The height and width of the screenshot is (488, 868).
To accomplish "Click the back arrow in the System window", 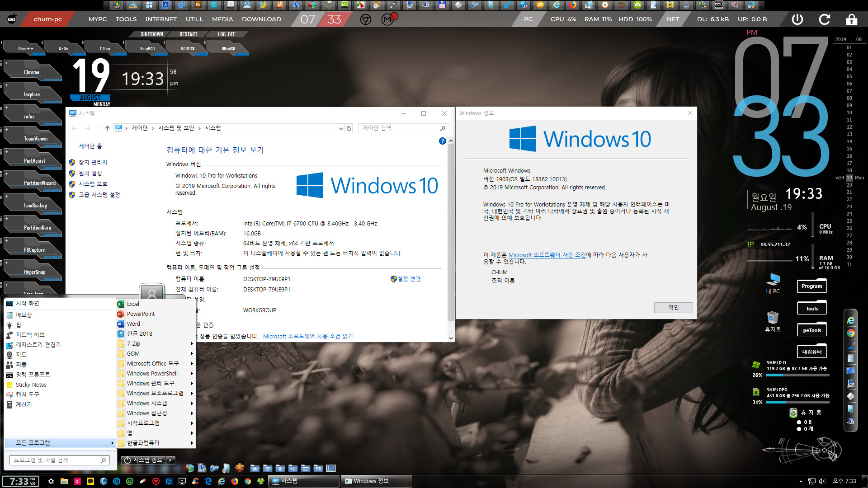I will (x=74, y=128).
